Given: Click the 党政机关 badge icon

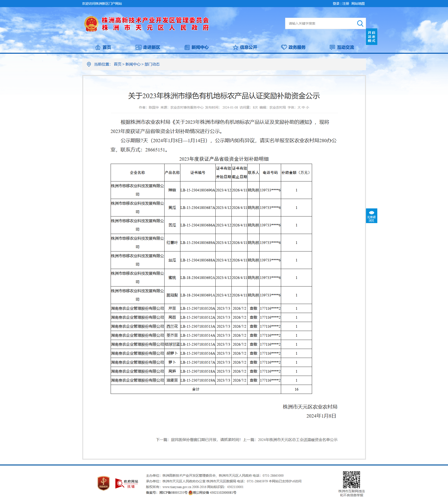Looking at the screenshot, I should pyautogui.click(x=103, y=483).
